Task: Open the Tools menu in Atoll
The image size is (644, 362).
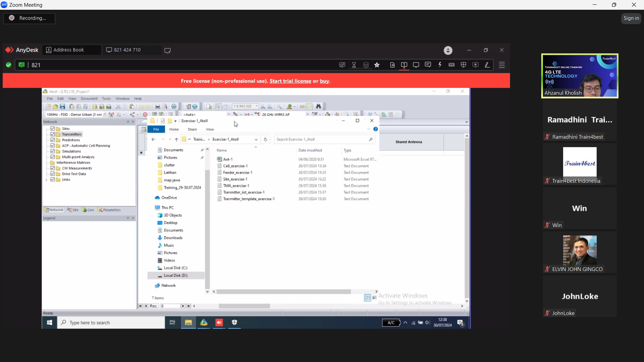Action: click(x=106, y=98)
